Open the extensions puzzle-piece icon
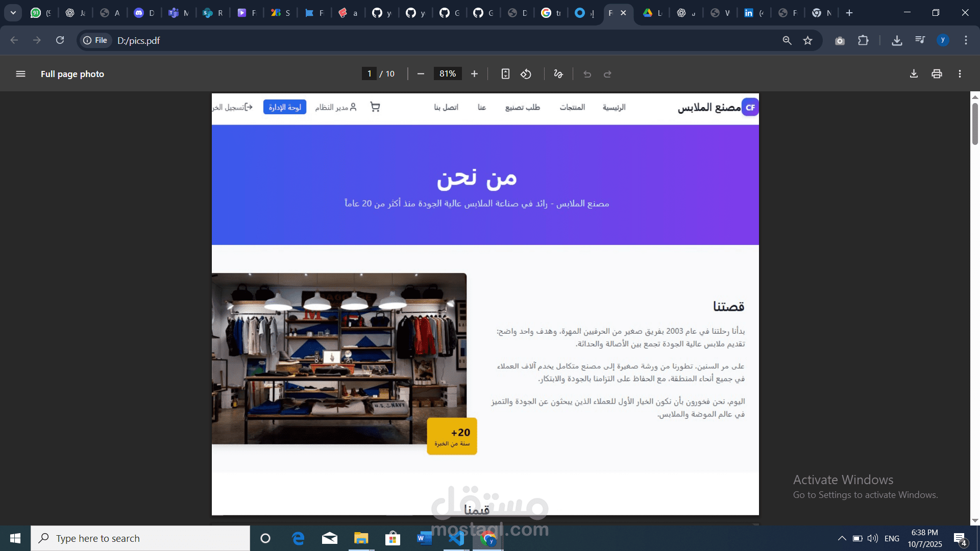The height and width of the screenshot is (551, 980). coord(864,40)
